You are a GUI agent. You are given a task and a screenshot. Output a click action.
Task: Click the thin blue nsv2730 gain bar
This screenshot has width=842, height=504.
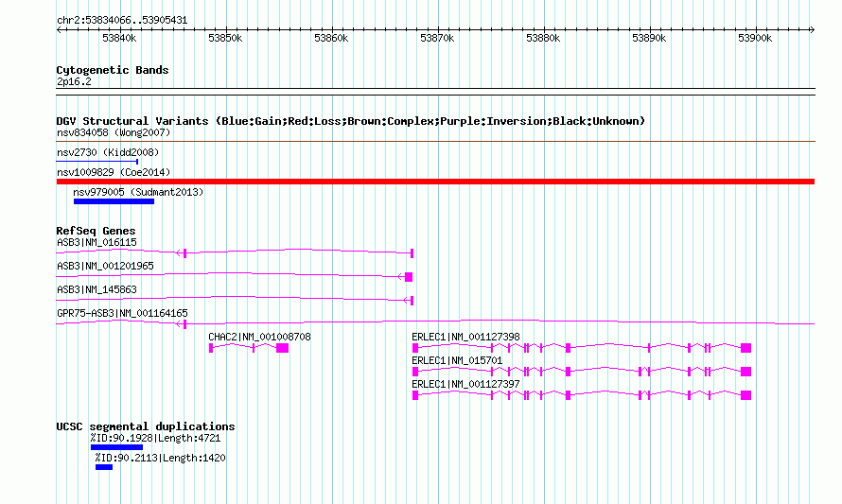(x=97, y=161)
